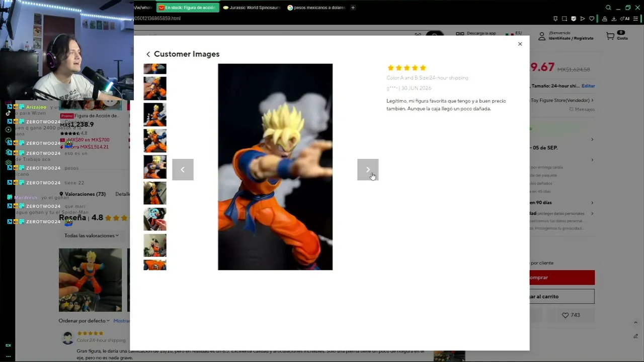Open the ES language selector

[x=514, y=34]
